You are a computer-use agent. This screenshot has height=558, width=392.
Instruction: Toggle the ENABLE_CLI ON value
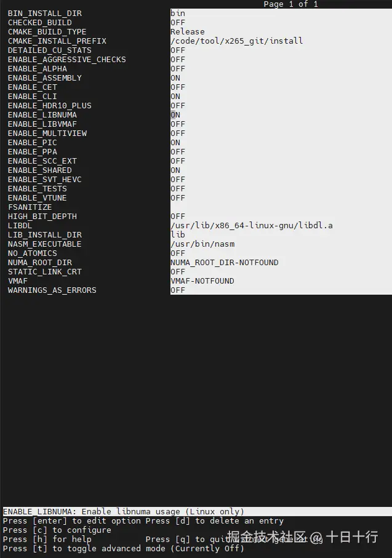[x=175, y=97]
